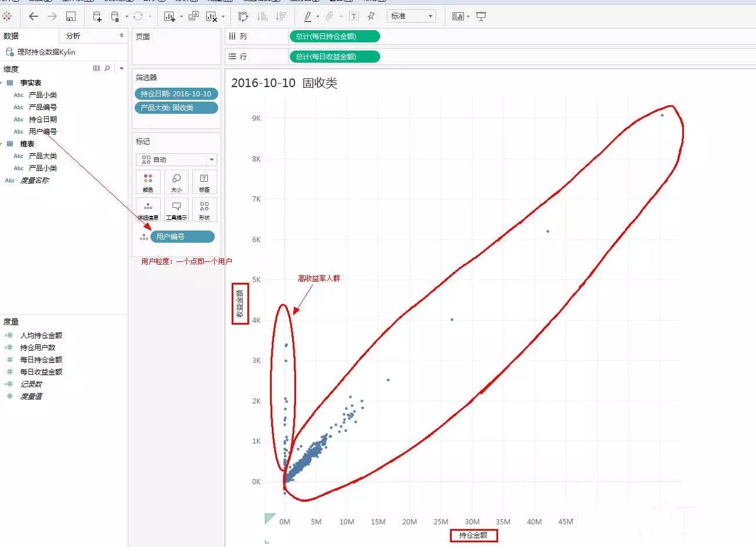
Task: Click the refresh/run update toolbar icon
Action: point(138,16)
